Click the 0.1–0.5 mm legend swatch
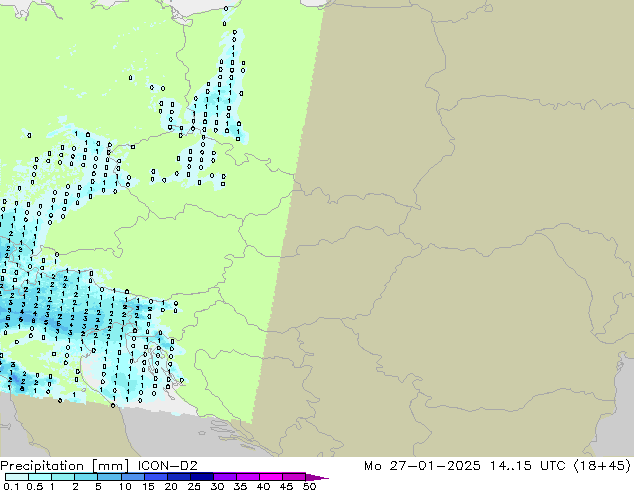634x490 pixels. 17,477
